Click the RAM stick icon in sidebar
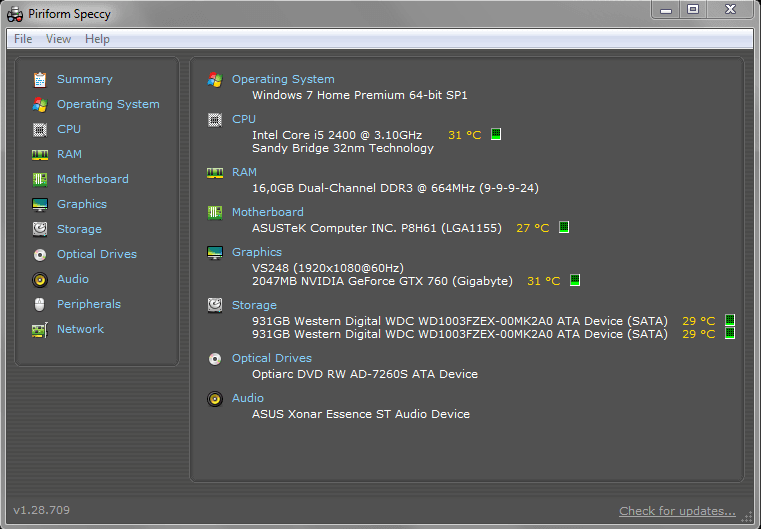Viewport: 761px width, 529px height. 40,154
